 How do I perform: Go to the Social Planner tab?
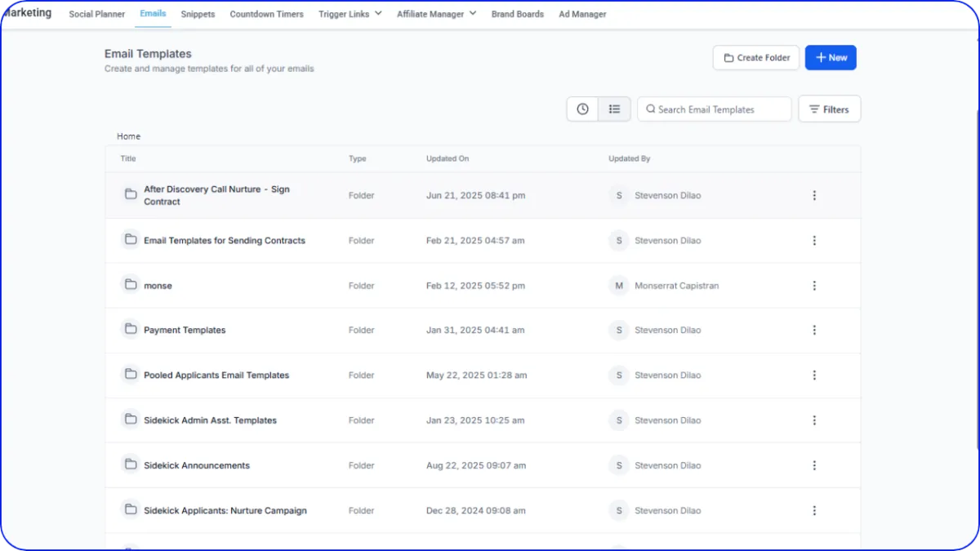(x=97, y=14)
